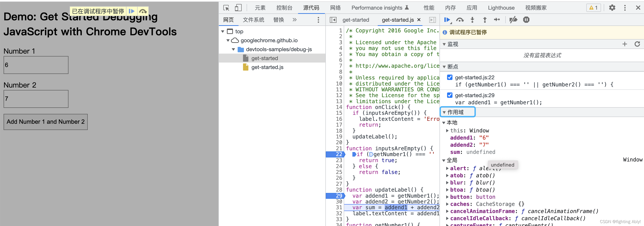Collapse devtools-samples/debug-js folder
The height and width of the screenshot is (226, 644).
[233, 49]
